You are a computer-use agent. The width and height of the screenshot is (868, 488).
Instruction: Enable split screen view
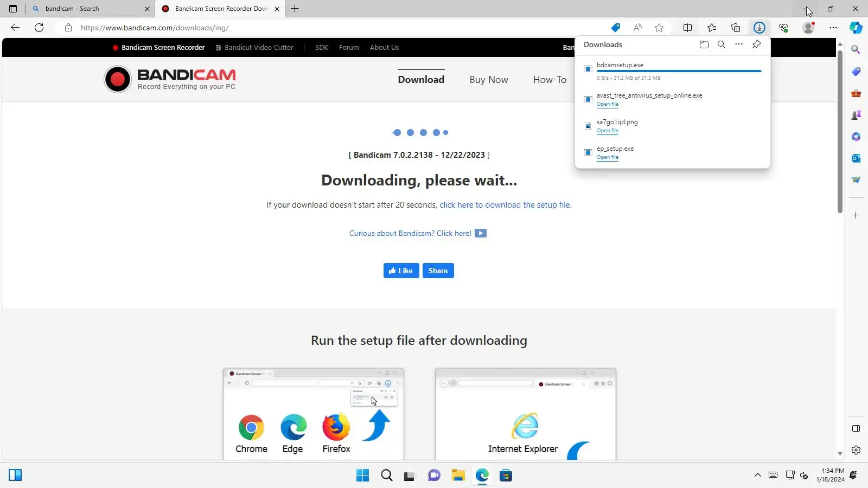tap(687, 28)
